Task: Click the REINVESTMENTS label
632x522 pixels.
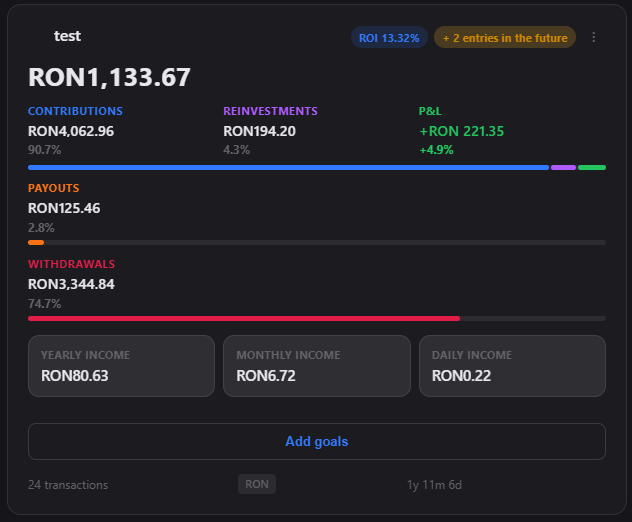Action: tap(270, 111)
